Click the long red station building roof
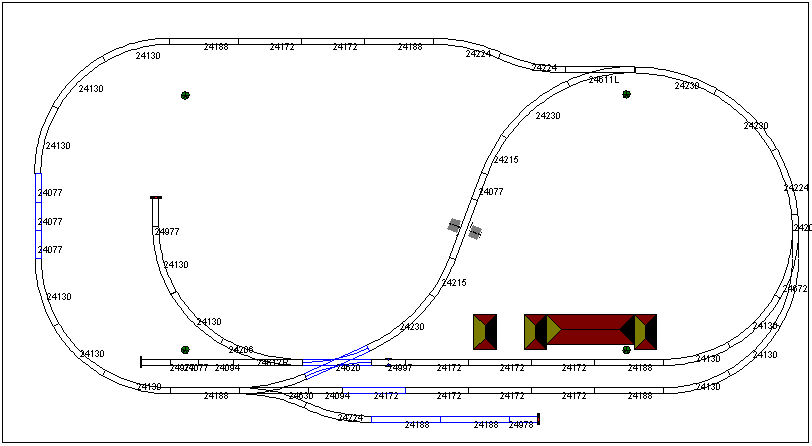 tap(590, 330)
